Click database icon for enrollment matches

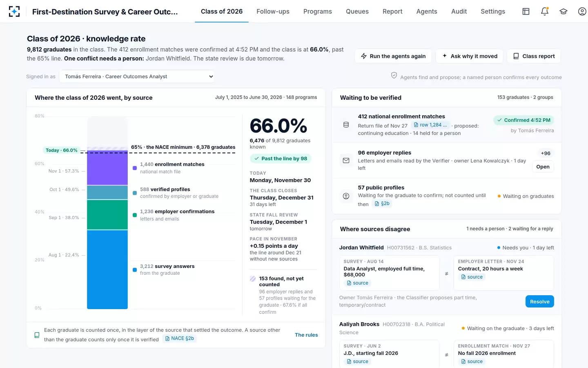346,125
